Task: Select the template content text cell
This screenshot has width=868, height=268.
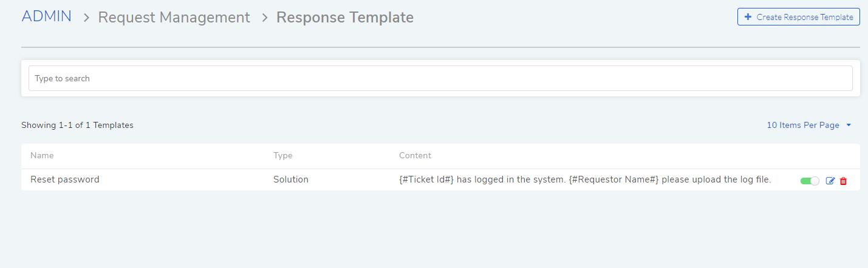Action: coord(585,179)
